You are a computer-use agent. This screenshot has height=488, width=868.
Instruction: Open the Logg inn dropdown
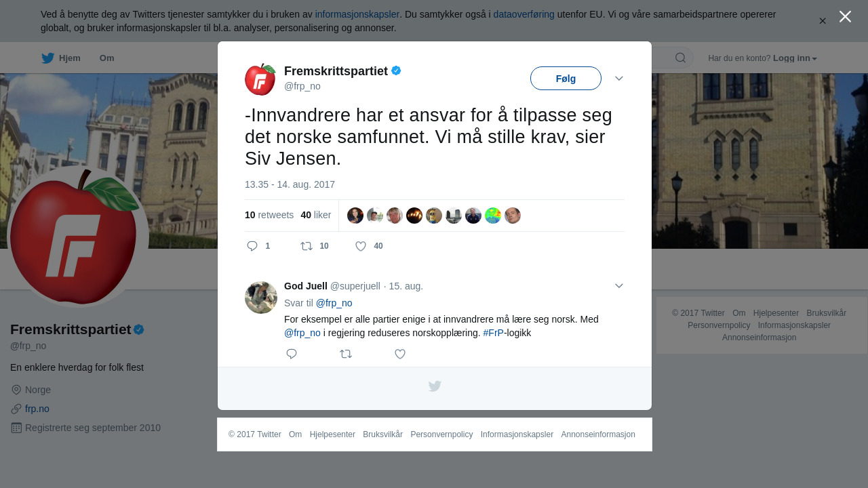(x=795, y=58)
